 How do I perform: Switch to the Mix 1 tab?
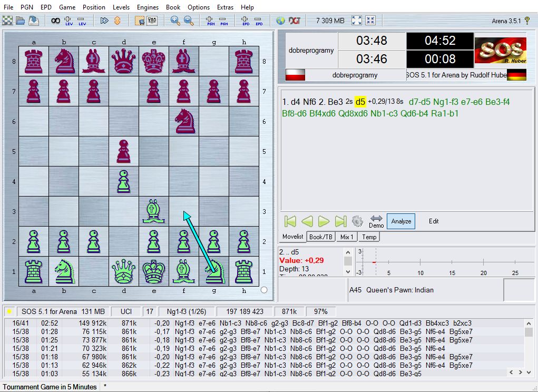click(347, 237)
